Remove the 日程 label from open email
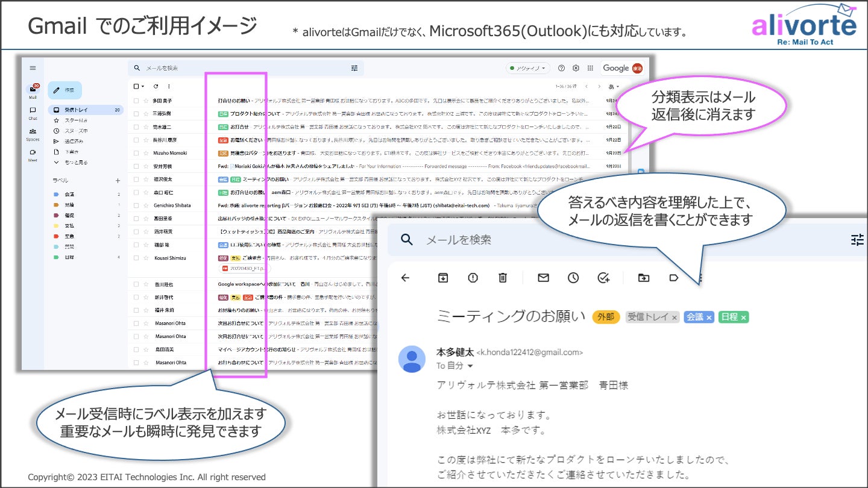The width and height of the screenshot is (868, 488). pyautogui.click(x=743, y=318)
